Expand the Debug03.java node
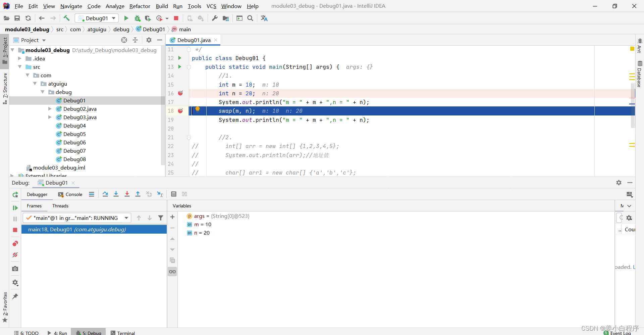Viewport: 644px width, 335px height. tap(50, 117)
